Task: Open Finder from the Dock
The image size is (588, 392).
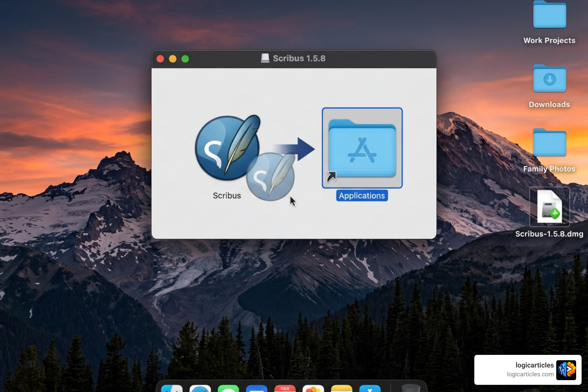Action: [x=172, y=388]
